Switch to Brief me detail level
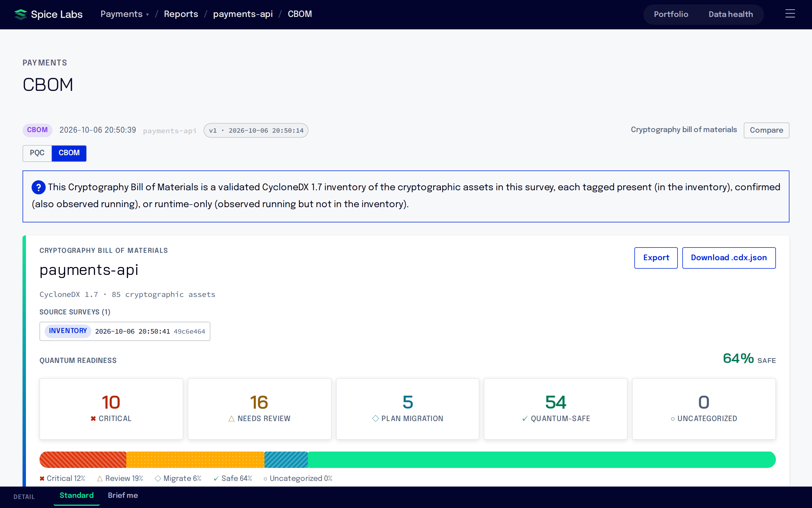The image size is (812, 508). point(123,495)
